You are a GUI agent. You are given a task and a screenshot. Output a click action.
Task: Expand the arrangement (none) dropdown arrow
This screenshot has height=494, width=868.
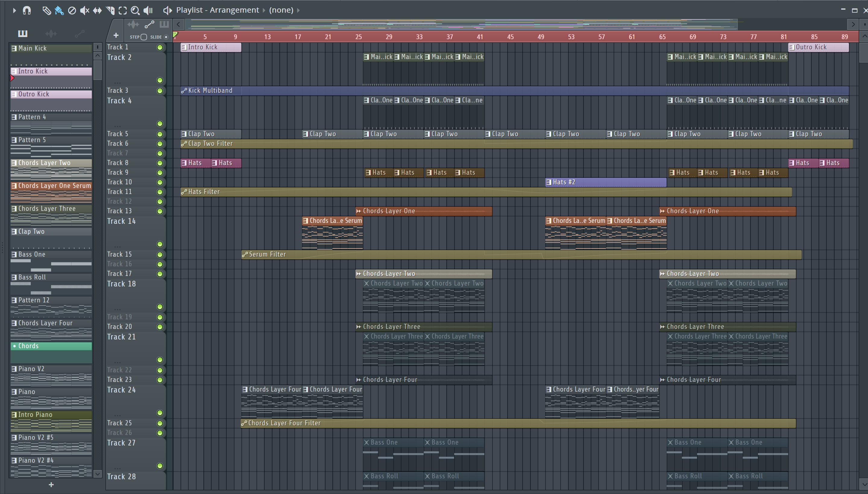[298, 10]
